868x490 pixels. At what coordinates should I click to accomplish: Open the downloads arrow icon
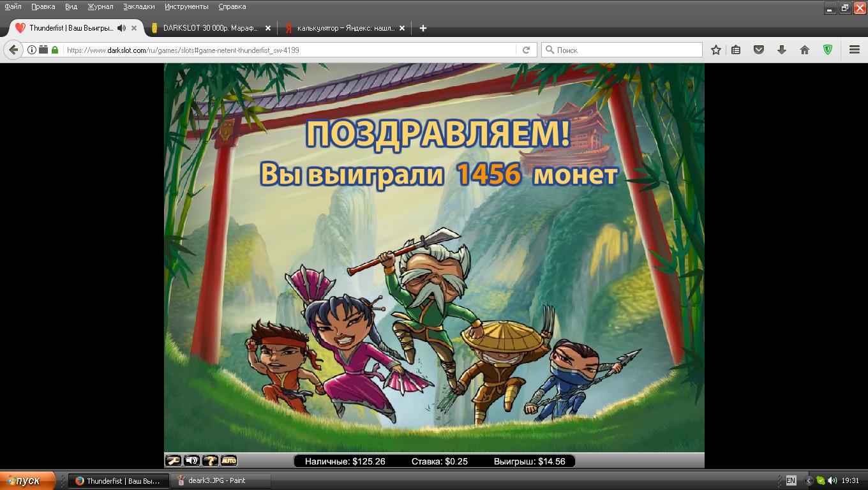pos(781,50)
